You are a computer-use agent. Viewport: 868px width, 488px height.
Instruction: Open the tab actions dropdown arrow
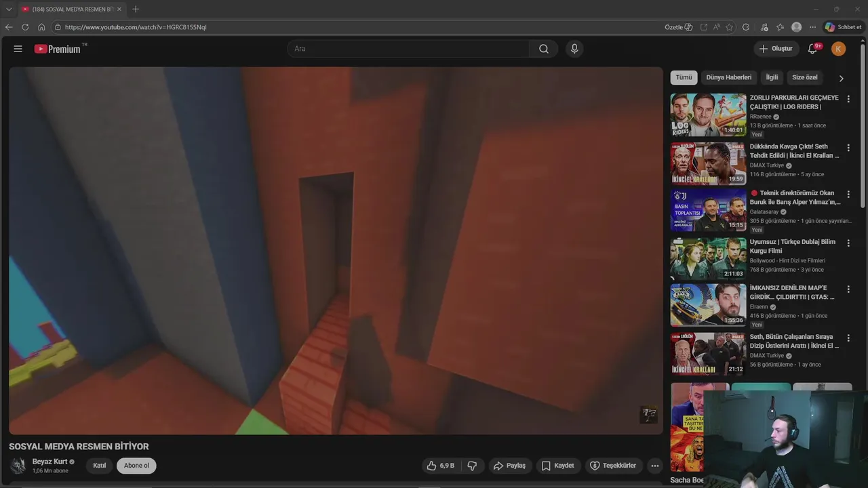(x=9, y=9)
